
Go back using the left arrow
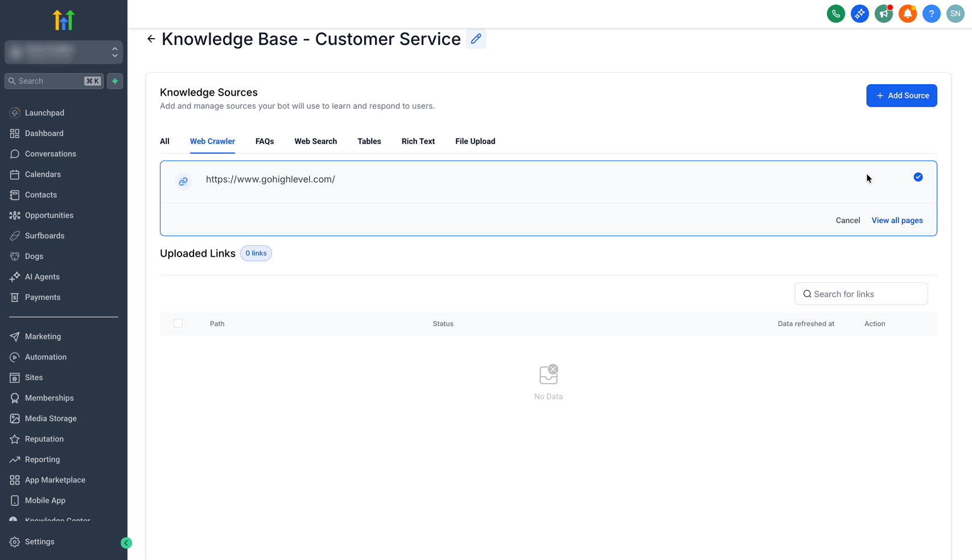151,39
